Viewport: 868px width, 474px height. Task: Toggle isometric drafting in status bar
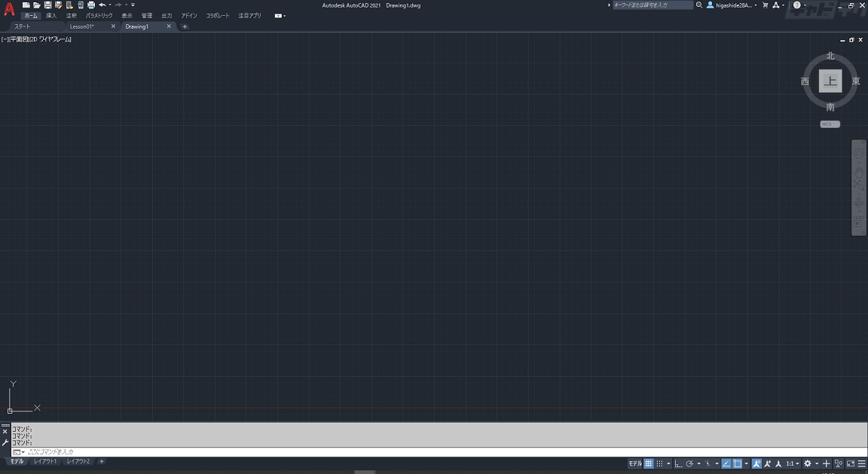click(x=708, y=463)
